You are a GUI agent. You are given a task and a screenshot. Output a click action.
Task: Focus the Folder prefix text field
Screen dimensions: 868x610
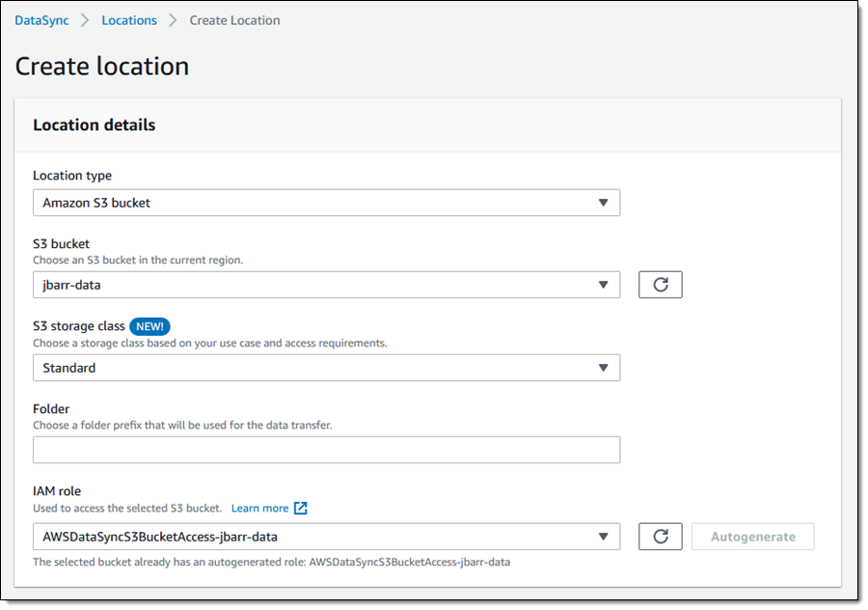326,450
